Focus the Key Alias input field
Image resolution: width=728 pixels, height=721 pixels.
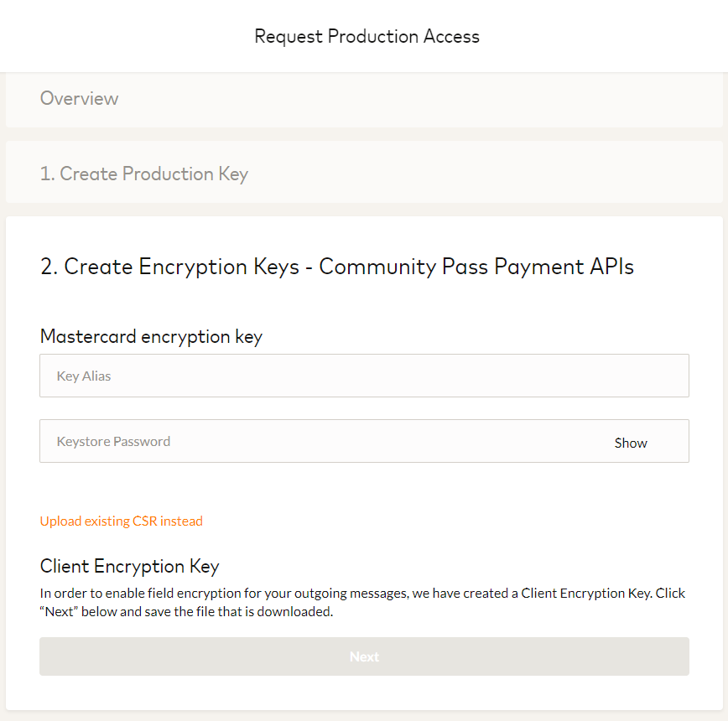pos(364,376)
